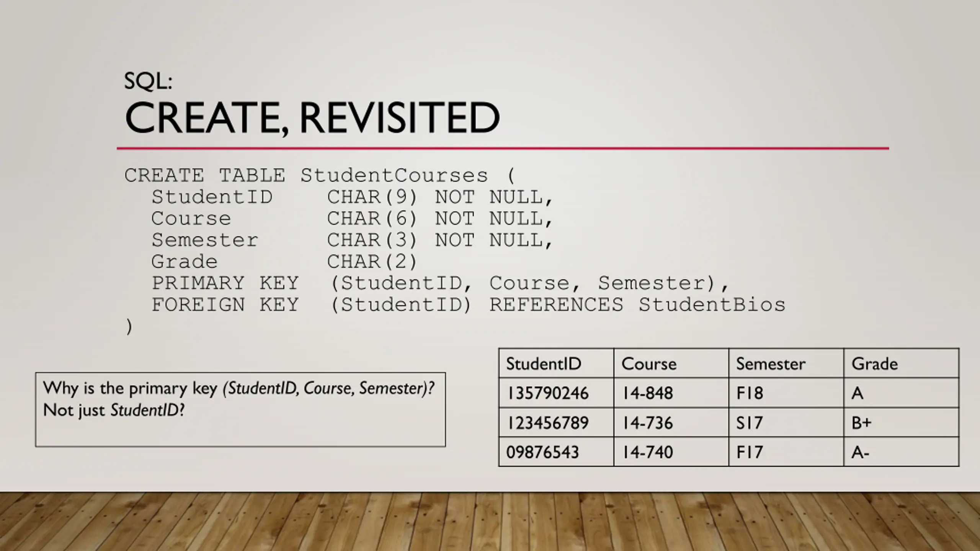Click the Grade column header
The width and height of the screenshot is (980, 551).
(x=874, y=364)
